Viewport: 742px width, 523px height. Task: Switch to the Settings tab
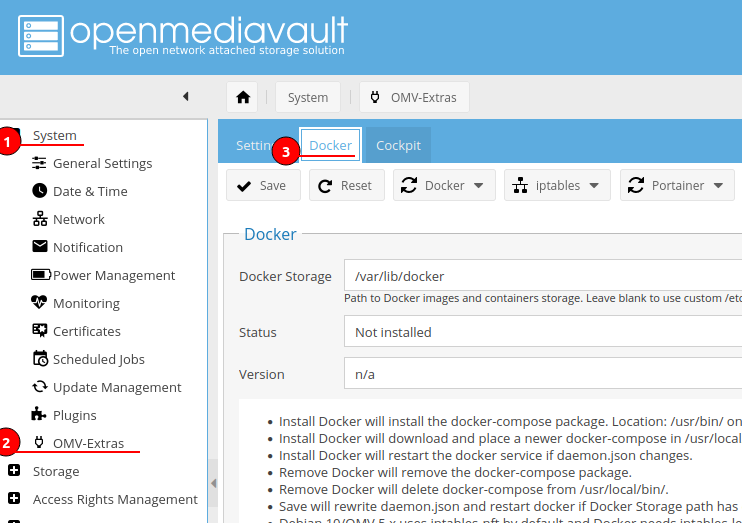(x=255, y=145)
